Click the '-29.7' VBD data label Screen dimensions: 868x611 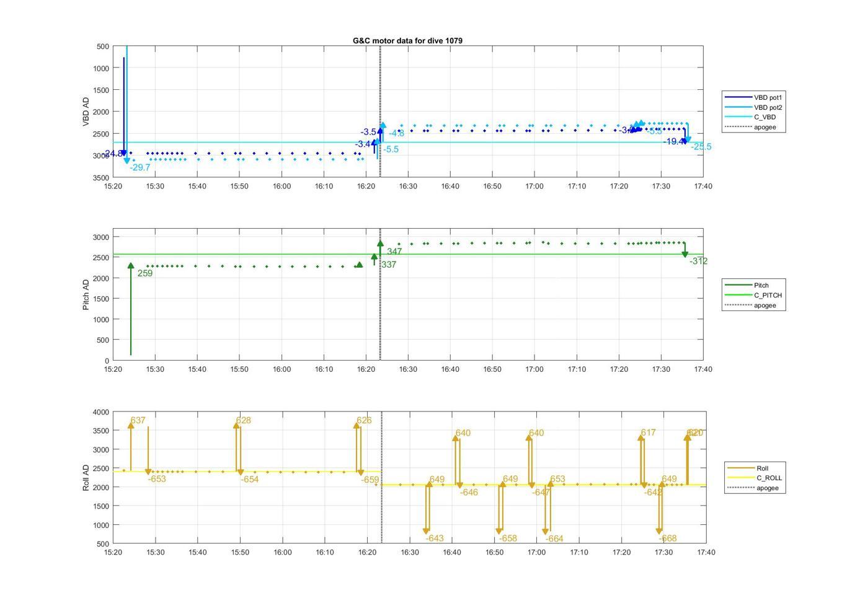point(140,167)
